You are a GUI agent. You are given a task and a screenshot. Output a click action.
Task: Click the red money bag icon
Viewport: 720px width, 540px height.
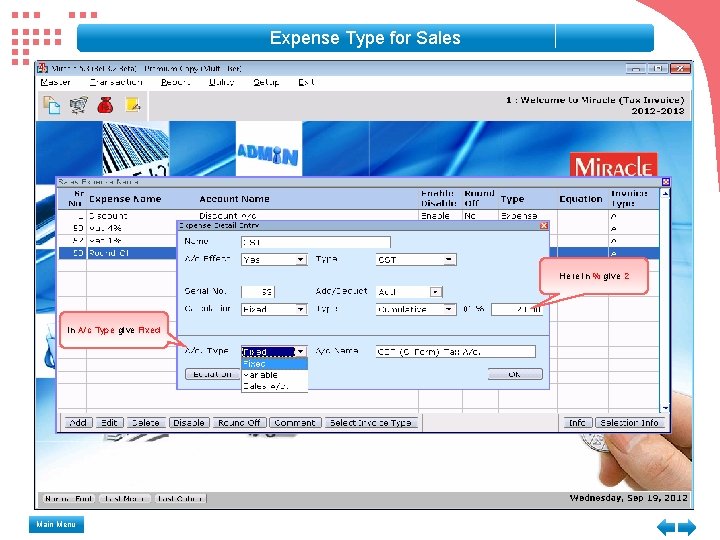[106, 105]
